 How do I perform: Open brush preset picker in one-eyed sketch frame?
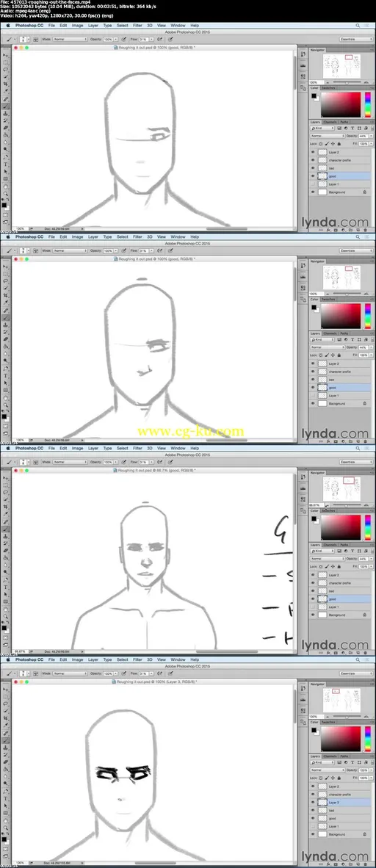pos(23,38)
